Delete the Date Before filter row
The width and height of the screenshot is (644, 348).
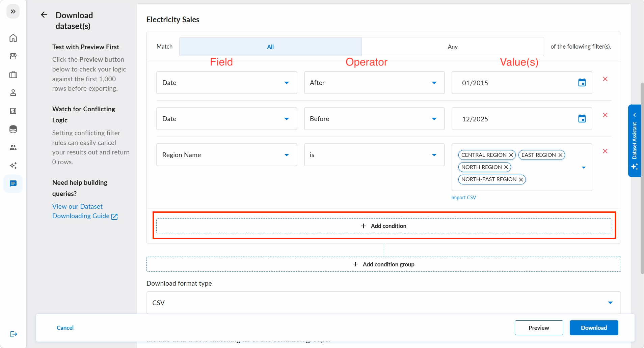pos(605,115)
